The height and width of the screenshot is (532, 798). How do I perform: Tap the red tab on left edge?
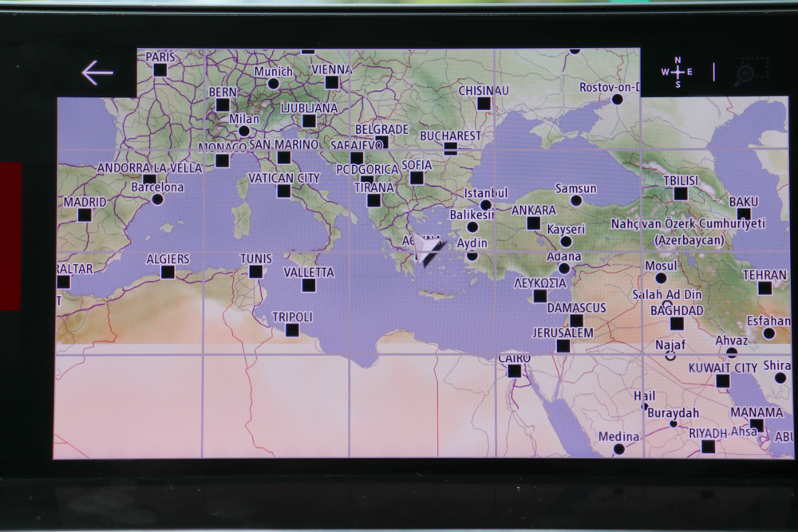tap(10, 236)
